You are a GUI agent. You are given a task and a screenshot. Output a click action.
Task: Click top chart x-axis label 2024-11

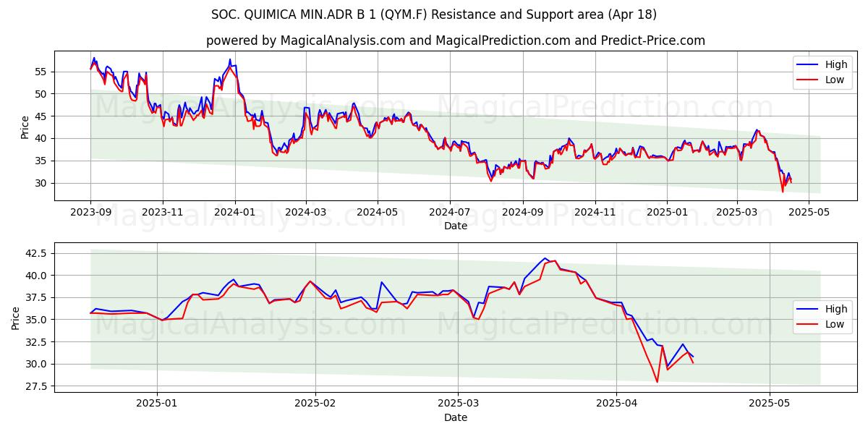(595, 213)
